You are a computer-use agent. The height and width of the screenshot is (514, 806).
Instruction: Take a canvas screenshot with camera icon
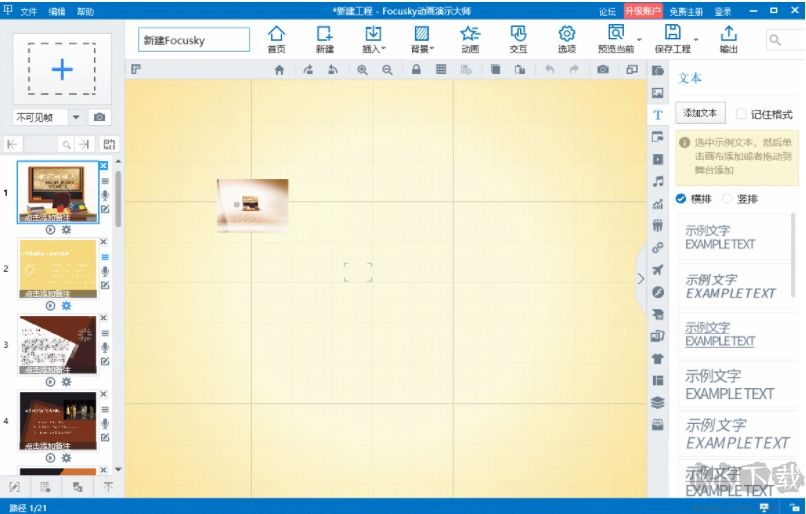[x=603, y=69]
